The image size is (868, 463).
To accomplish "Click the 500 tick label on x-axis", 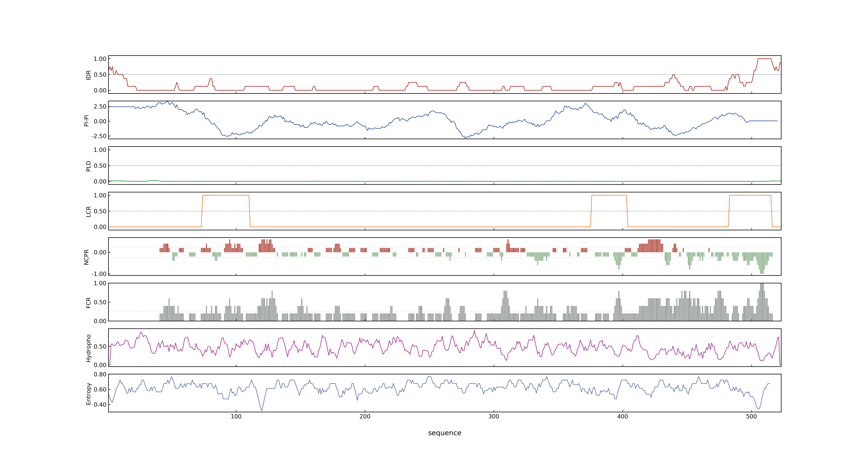I will pyautogui.click(x=751, y=416).
